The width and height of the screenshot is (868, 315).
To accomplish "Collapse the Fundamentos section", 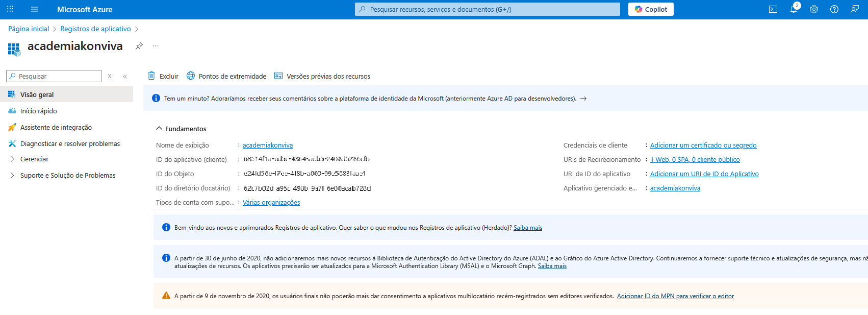I will click(181, 129).
